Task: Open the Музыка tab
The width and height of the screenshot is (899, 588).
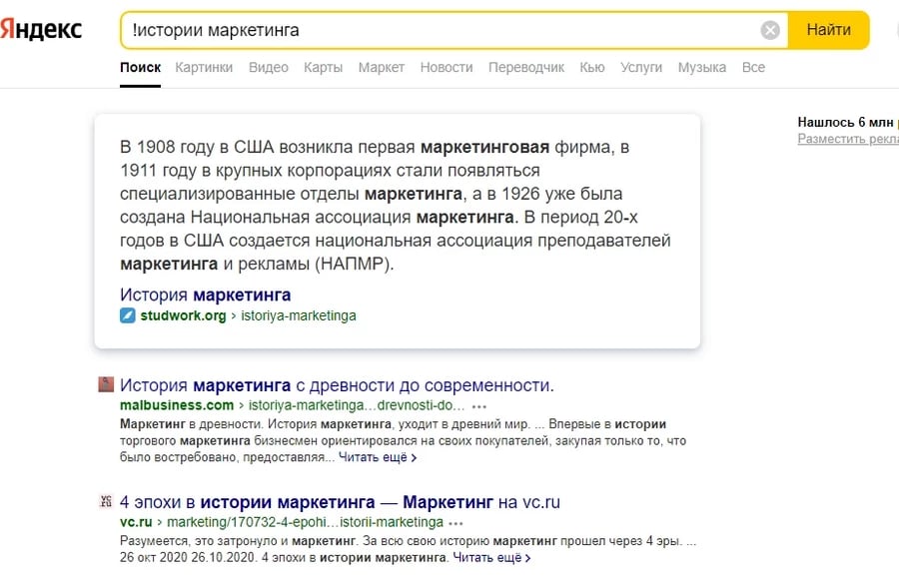Action: tap(702, 68)
